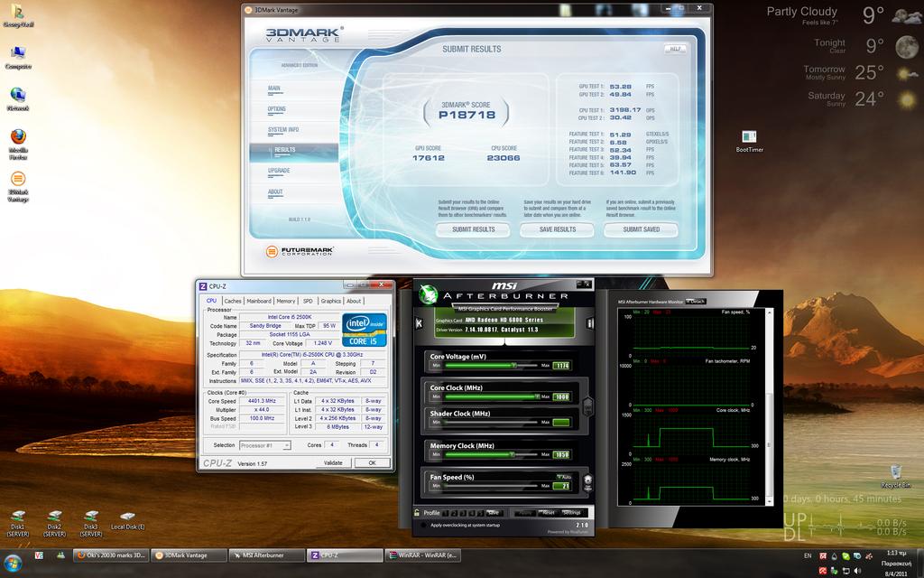Click the Save Results button
924x578 pixels.
click(x=557, y=229)
